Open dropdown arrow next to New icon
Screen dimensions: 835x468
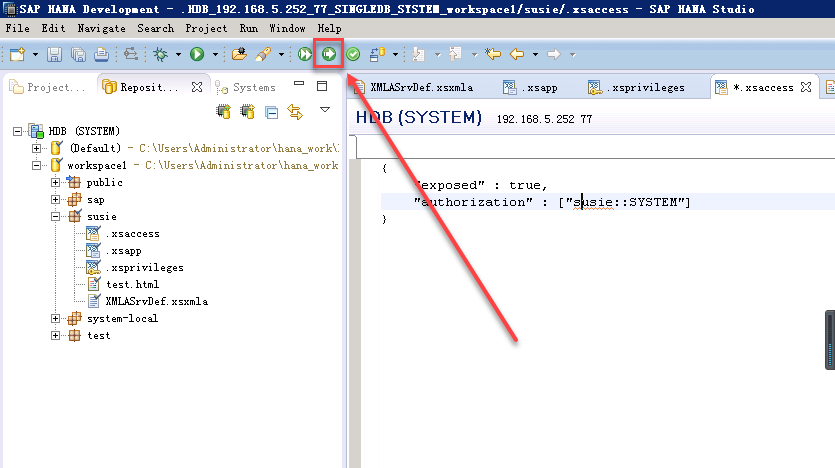click(x=35, y=54)
